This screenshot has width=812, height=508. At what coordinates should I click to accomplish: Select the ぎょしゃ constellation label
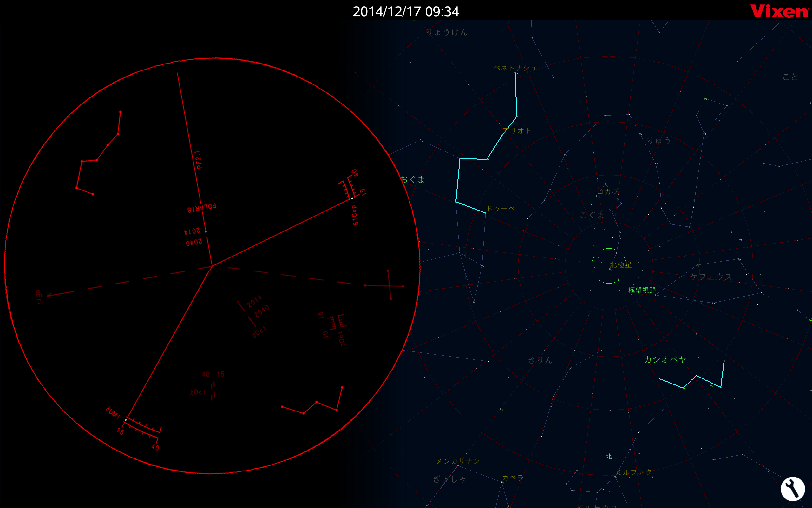point(450,479)
